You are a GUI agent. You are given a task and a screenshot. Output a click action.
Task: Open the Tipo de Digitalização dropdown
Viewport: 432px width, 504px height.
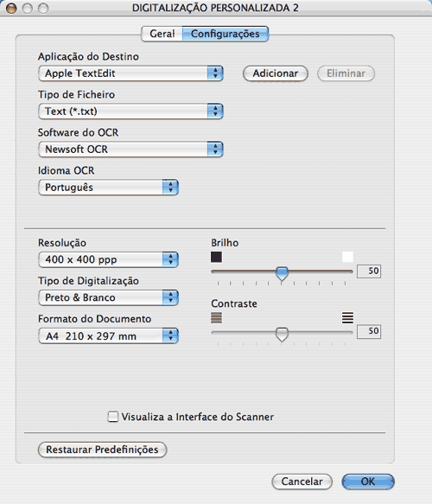click(x=108, y=297)
